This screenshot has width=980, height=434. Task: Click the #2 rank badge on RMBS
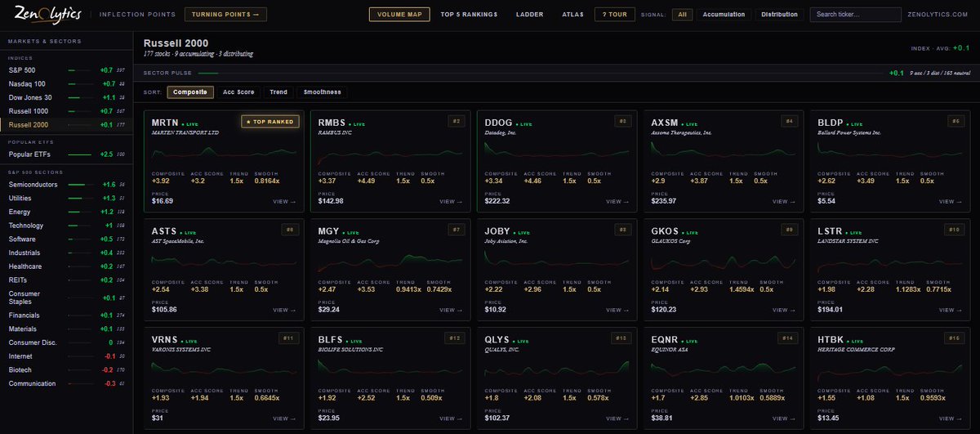click(x=457, y=121)
